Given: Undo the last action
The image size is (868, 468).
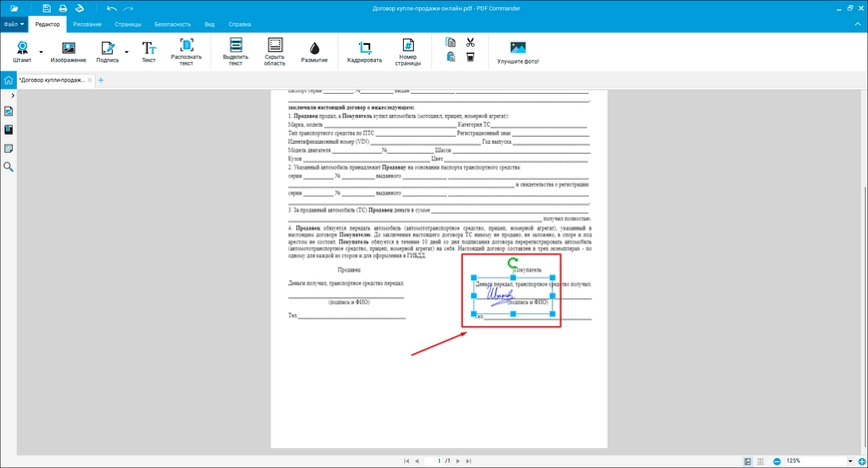Looking at the screenshot, I should coord(112,8).
